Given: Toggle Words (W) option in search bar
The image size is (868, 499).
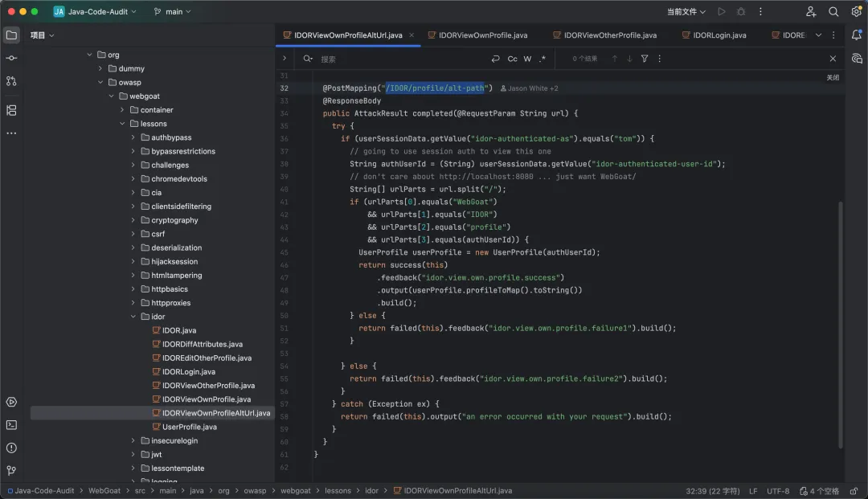Looking at the screenshot, I should click(528, 59).
